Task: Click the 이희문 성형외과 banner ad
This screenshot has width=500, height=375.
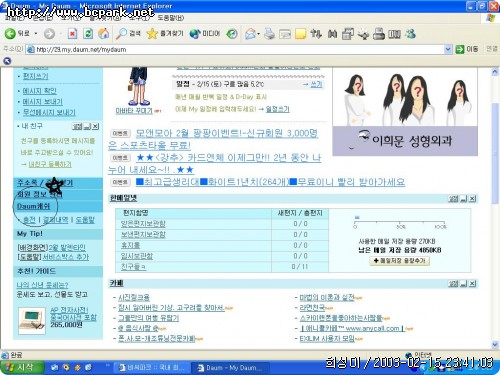Action: coord(405,113)
